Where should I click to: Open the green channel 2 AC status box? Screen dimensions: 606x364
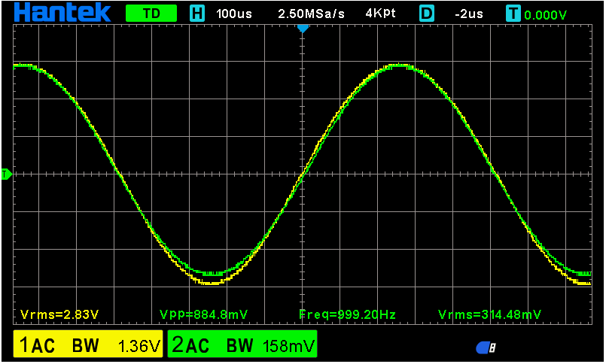242,344
